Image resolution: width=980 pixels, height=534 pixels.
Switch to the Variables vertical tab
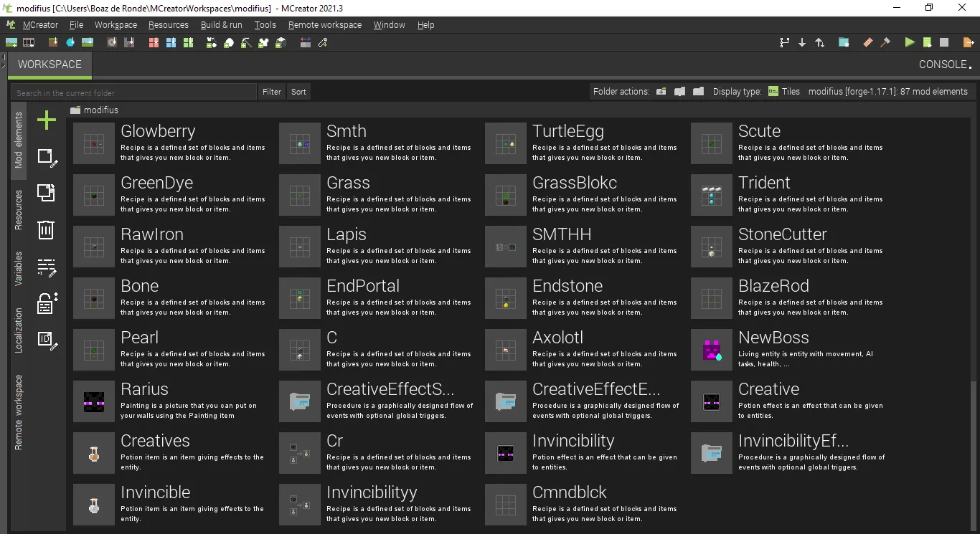pos(19,269)
